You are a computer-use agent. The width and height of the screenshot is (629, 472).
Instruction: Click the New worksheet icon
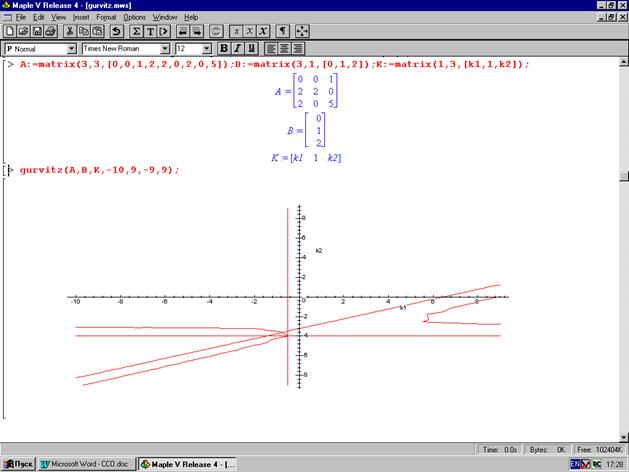(10, 31)
